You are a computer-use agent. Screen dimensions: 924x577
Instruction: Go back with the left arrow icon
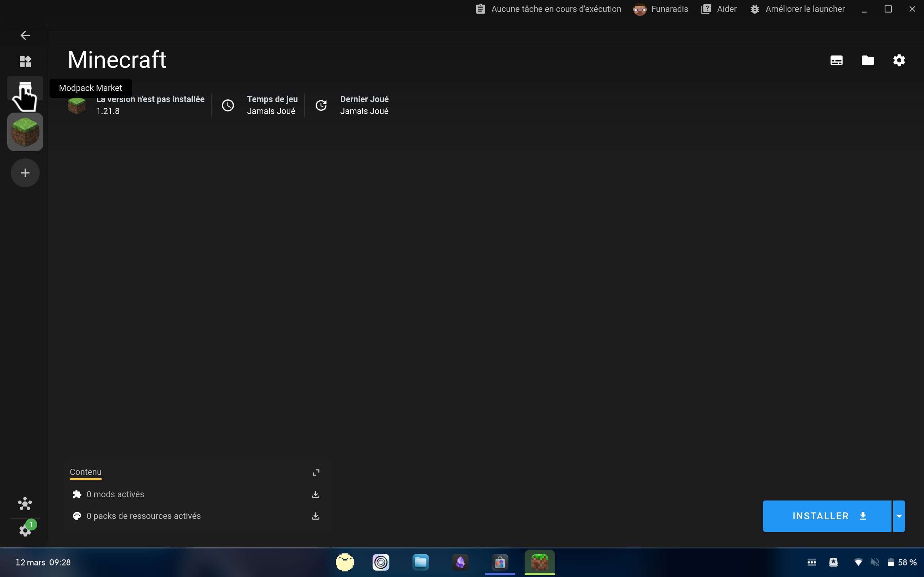25,35
